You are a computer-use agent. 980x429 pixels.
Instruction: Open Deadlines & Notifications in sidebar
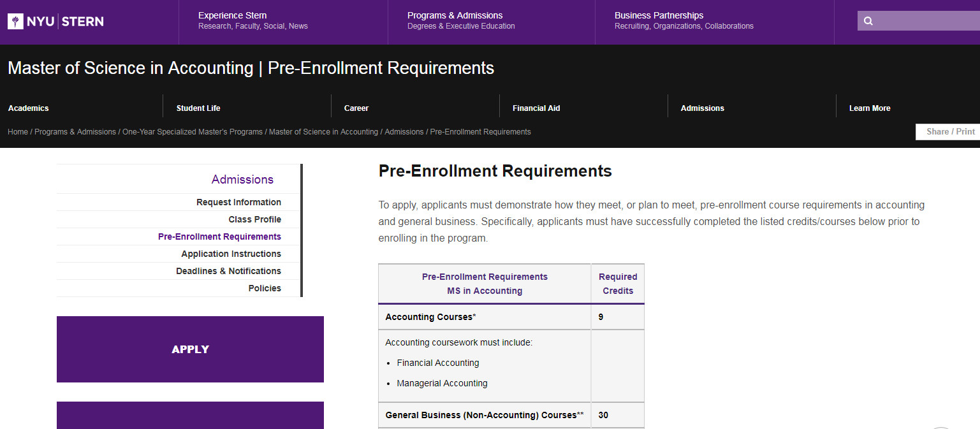[x=228, y=271]
